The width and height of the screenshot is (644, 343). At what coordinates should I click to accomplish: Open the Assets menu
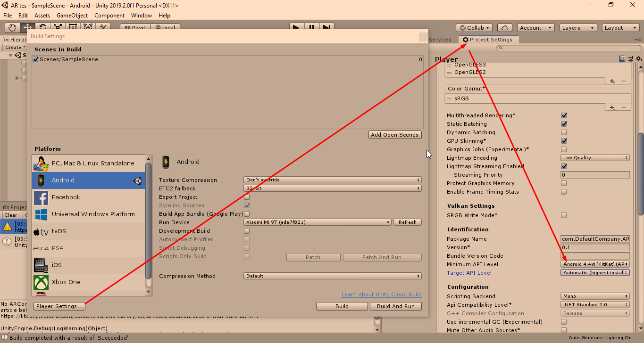tap(42, 16)
